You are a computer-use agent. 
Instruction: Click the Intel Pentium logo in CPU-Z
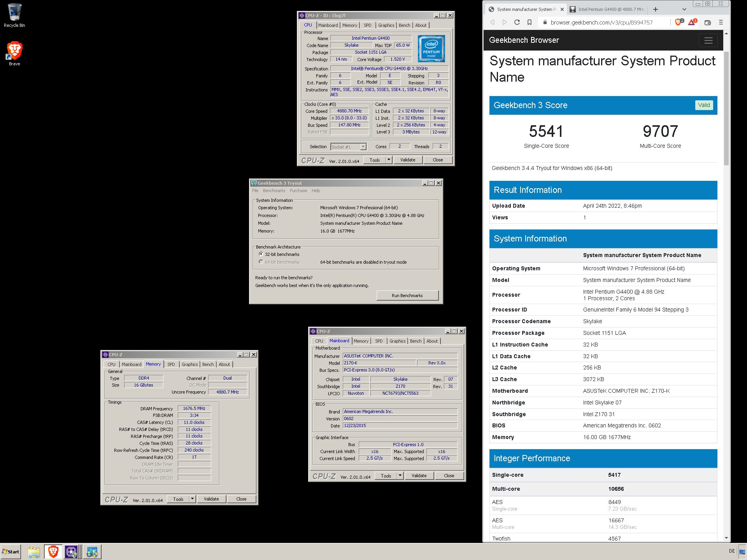pos(431,49)
